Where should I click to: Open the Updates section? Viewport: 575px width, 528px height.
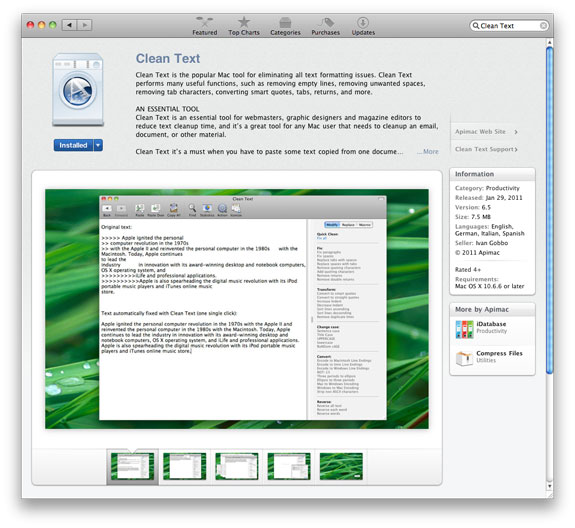[x=363, y=26]
